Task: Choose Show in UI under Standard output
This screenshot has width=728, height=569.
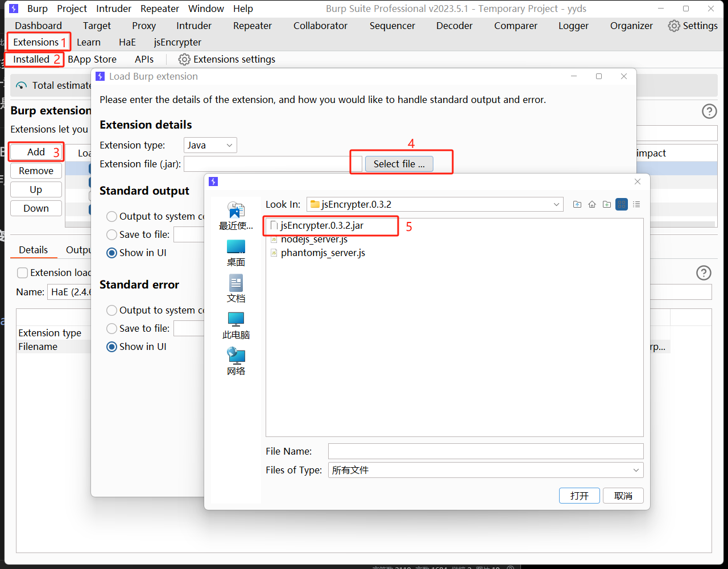Action: pos(111,253)
